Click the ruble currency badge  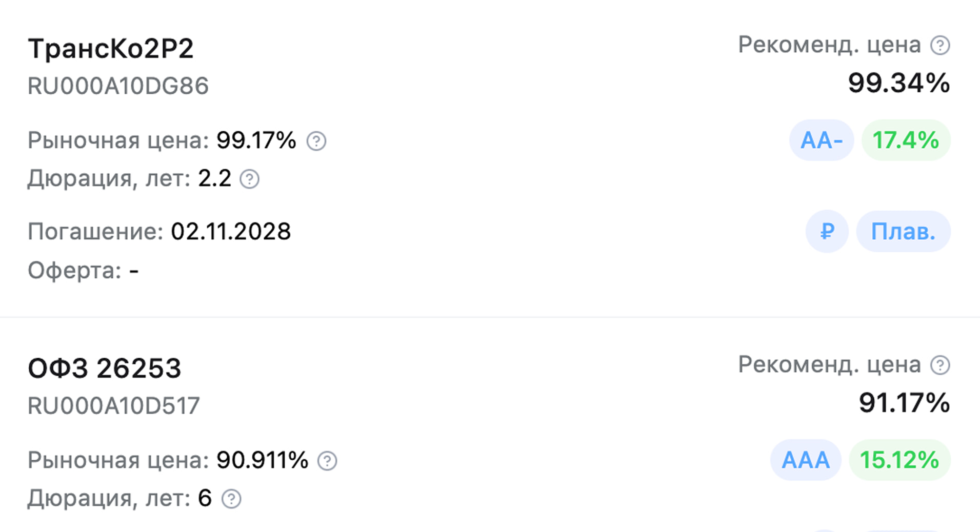pyautogui.click(x=827, y=232)
